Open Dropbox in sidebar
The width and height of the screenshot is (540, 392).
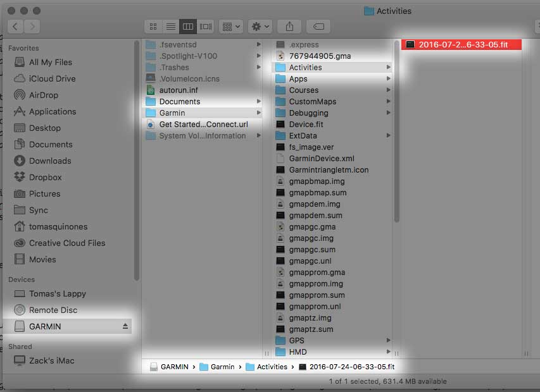click(x=37, y=178)
